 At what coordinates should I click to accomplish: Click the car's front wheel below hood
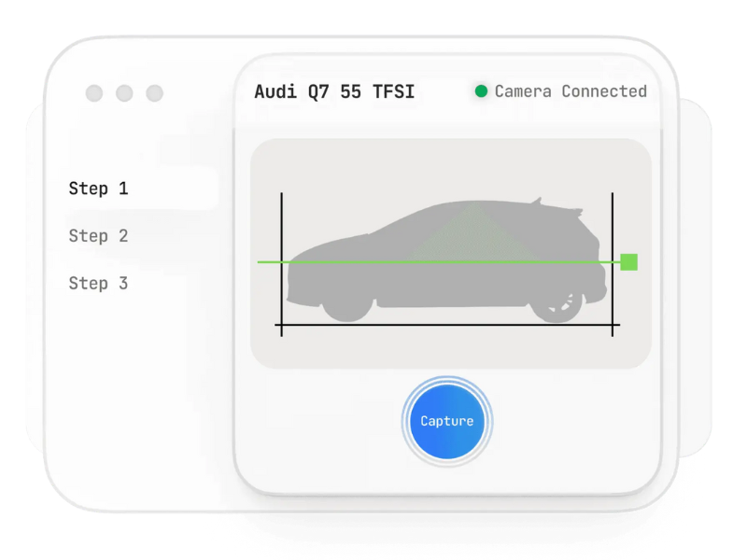[x=348, y=306]
